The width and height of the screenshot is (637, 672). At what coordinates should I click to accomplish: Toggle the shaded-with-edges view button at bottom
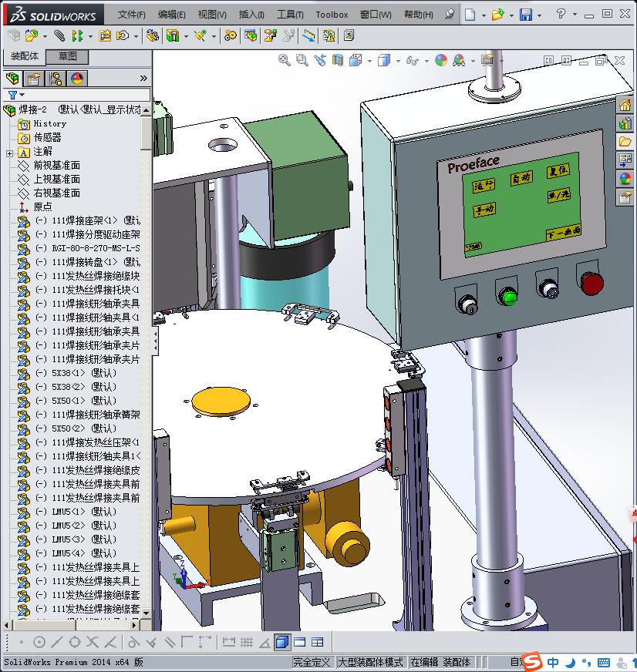click(x=282, y=642)
